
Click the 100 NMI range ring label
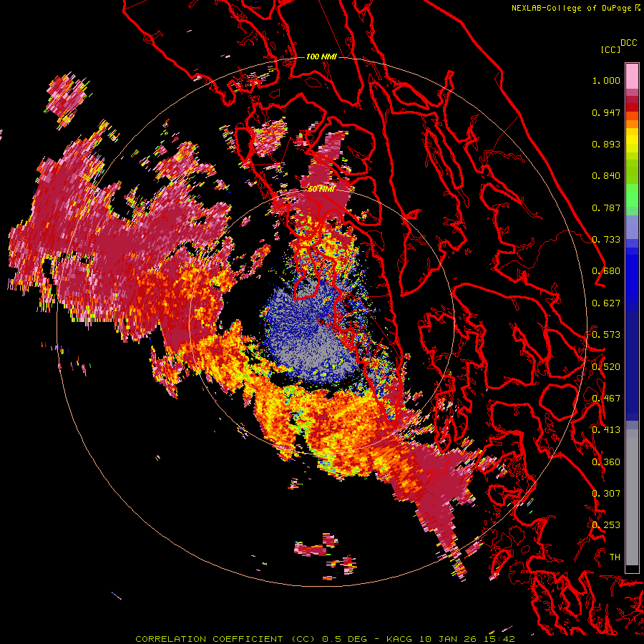point(321,57)
